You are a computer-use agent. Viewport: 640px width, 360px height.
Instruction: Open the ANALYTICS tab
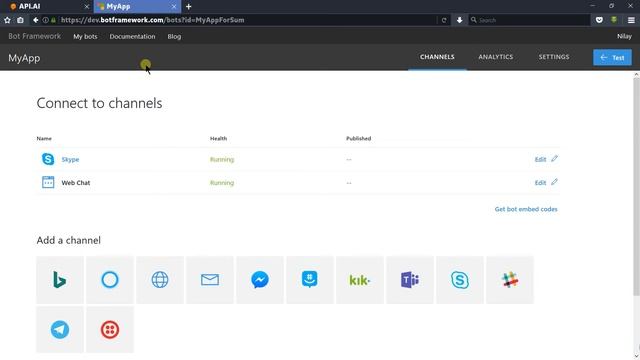click(x=496, y=57)
